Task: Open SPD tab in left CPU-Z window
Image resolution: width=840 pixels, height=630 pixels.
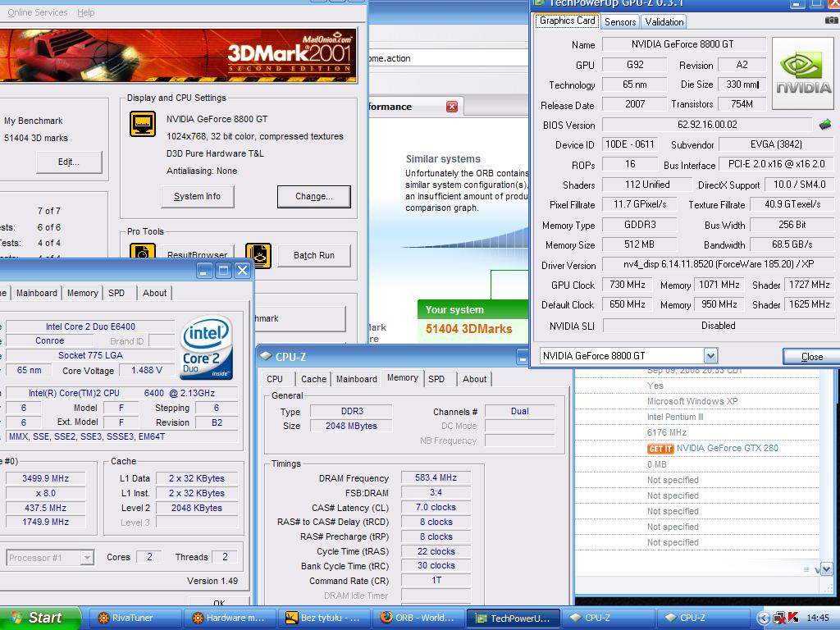Action: [116, 293]
